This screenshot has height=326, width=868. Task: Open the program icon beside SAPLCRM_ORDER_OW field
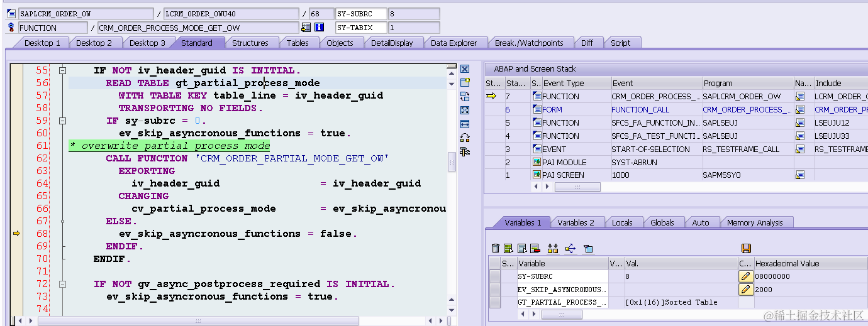12,13
